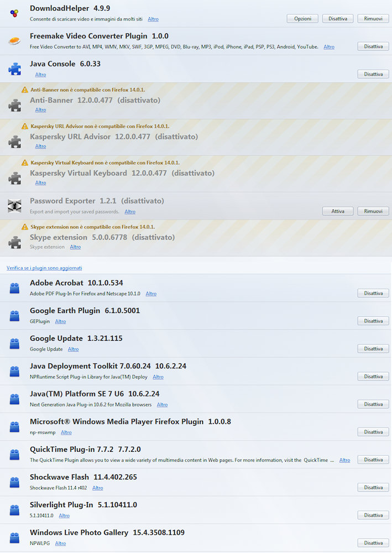The height and width of the screenshot is (553, 392).
Task: Open the Altro link next to np-mswmp
Action: pos(66,432)
